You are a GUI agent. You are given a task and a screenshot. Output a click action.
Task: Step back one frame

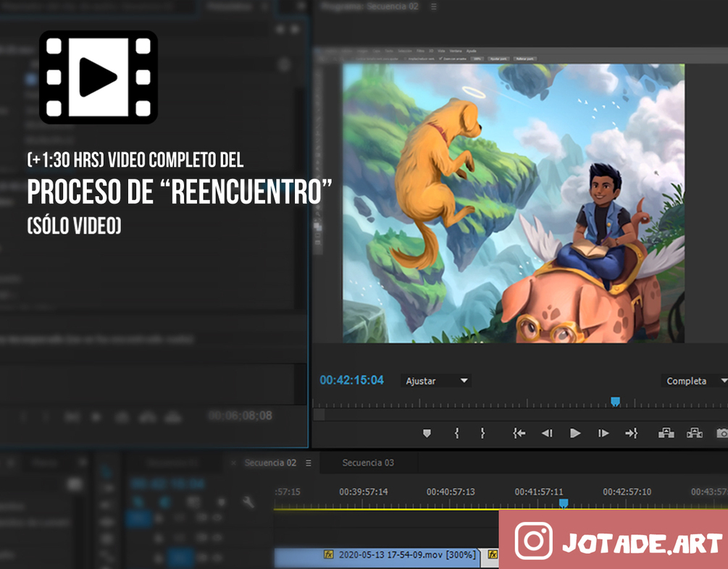[x=547, y=433]
